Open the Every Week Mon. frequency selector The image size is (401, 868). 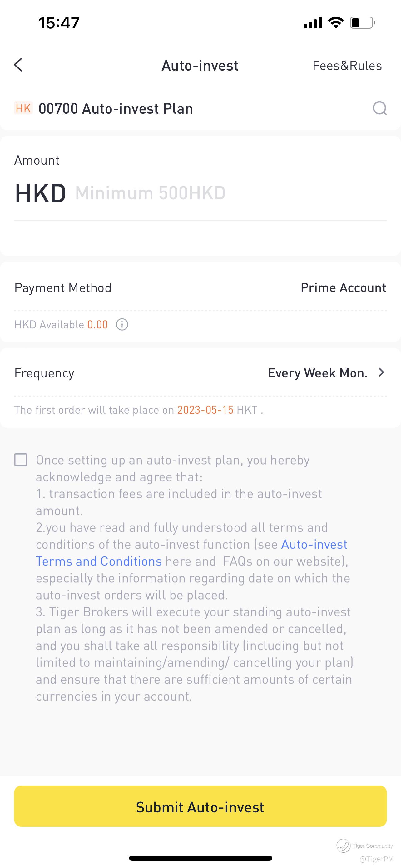(318, 373)
